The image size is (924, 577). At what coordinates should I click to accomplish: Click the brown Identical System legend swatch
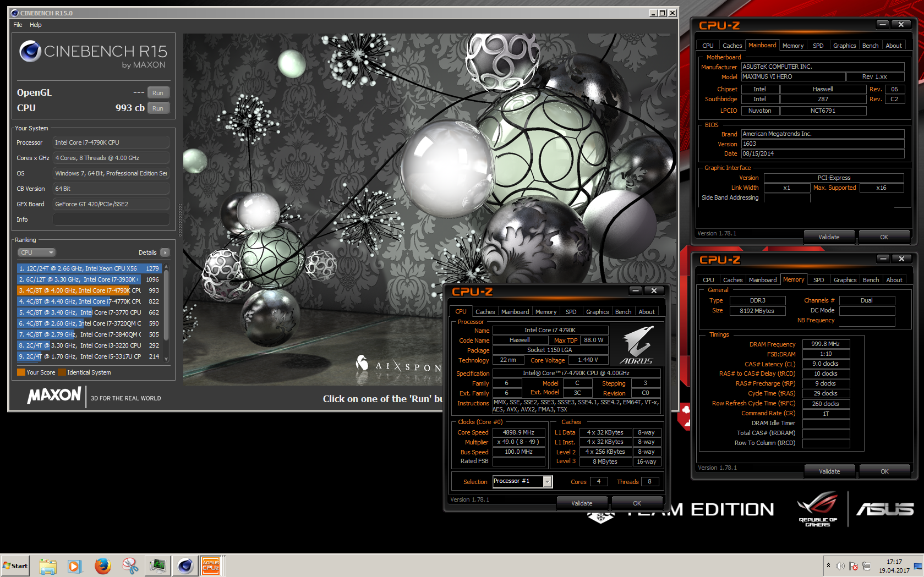62,372
